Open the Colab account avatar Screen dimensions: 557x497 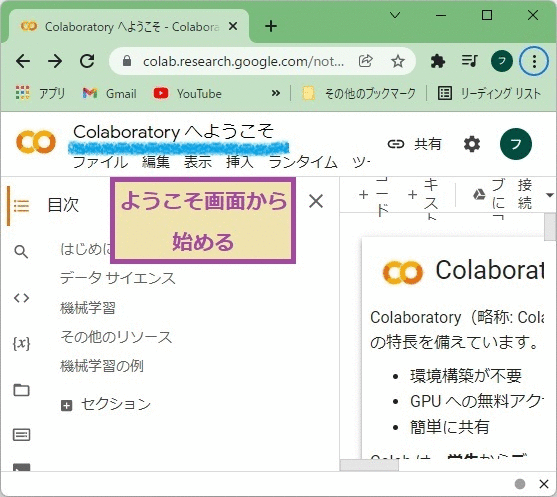coord(515,144)
